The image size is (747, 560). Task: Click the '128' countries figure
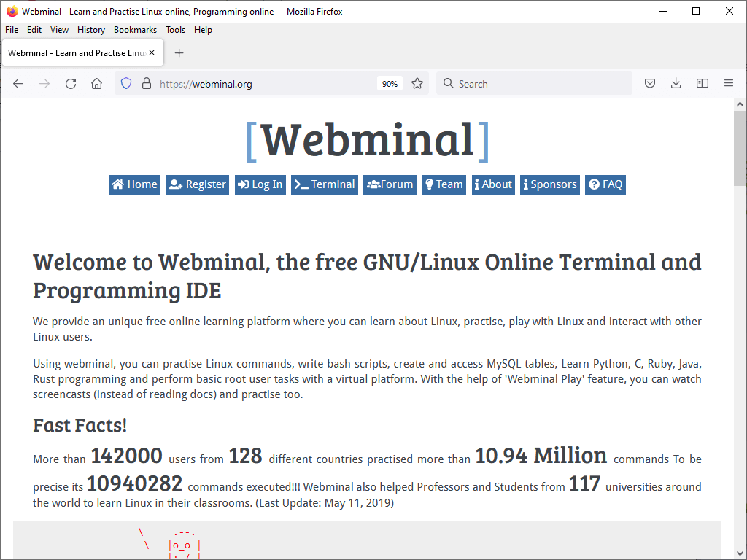pos(245,456)
